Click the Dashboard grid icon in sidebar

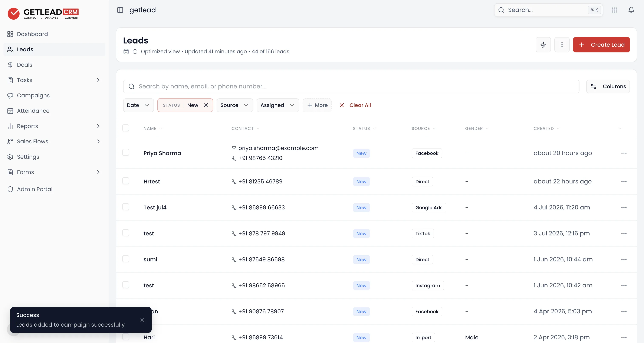pyautogui.click(x=10, y=34)
